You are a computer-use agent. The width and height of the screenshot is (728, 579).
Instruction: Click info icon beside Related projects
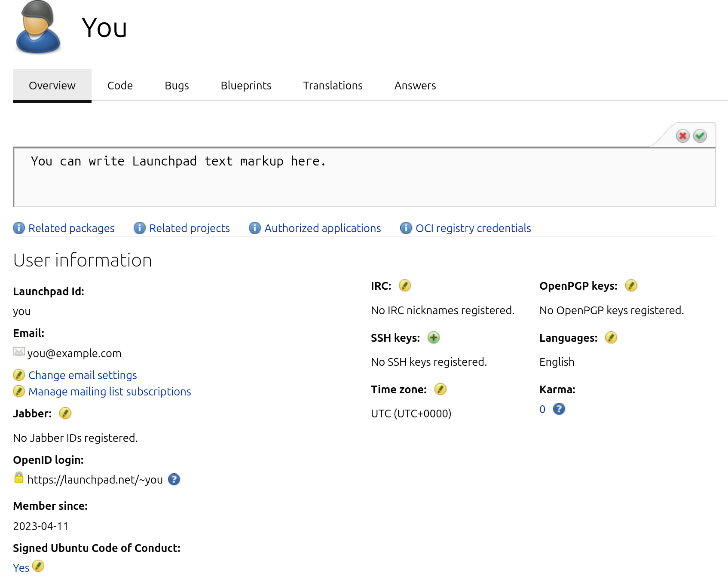coord(140,228)
